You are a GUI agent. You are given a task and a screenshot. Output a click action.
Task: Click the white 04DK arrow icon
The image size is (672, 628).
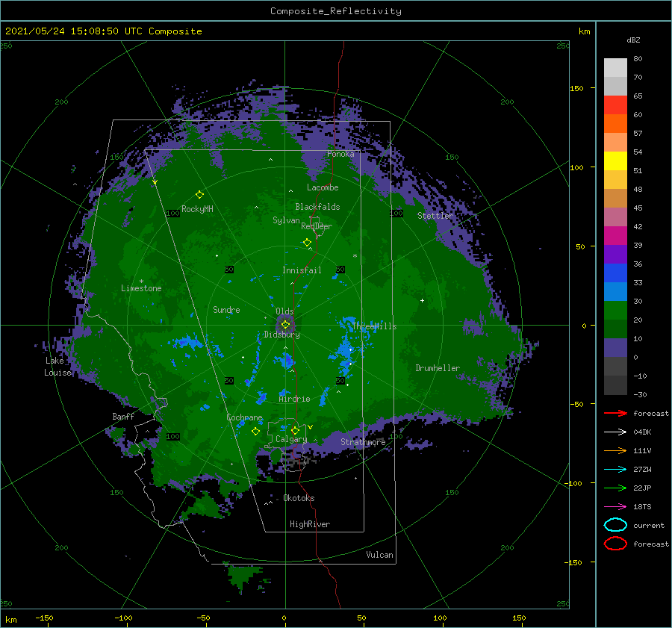615,432
